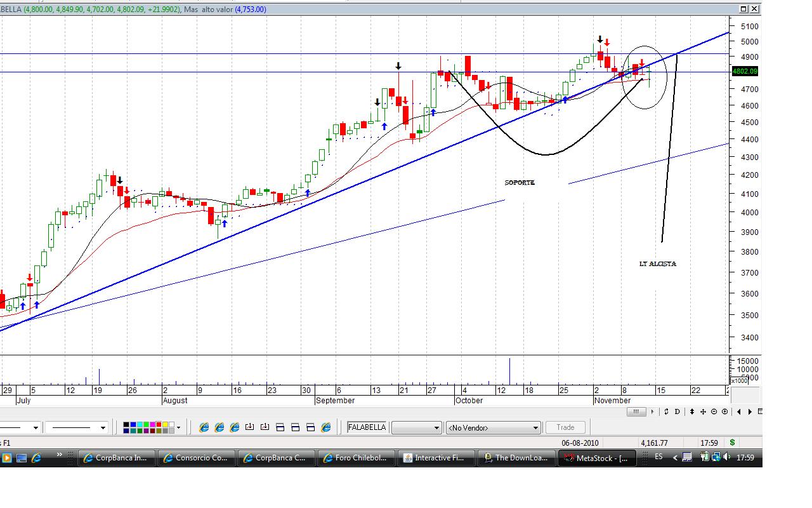The width and height of the screenshot is (812, 508).
Task: Click the refresh arrows icon in chart scroll bar
Action: [666, 411]
